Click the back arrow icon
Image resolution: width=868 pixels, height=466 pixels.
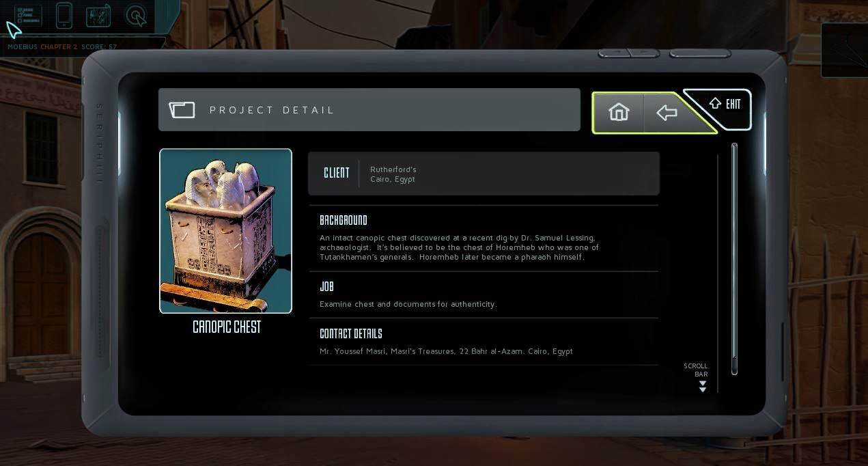(667, 112)
